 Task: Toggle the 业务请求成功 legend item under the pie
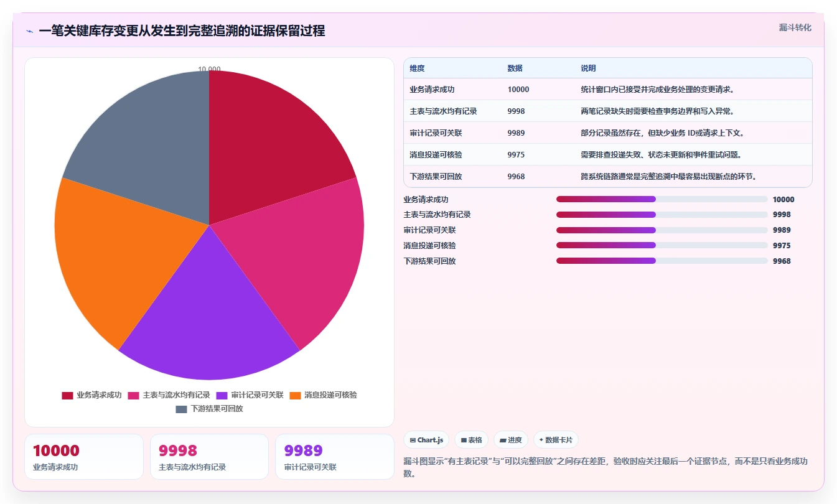click(x=91, y=395)
